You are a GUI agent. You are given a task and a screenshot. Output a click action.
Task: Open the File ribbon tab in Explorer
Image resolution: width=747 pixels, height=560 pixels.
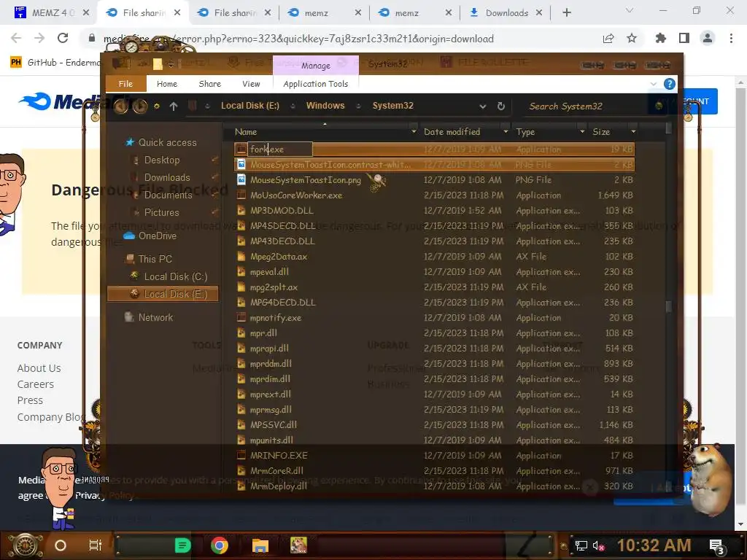coord(125,84)
